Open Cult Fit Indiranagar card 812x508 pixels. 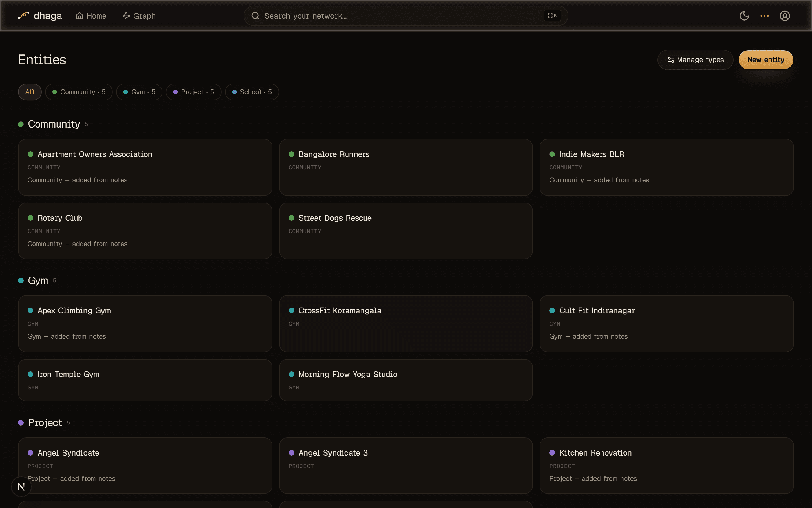(667, 323)
